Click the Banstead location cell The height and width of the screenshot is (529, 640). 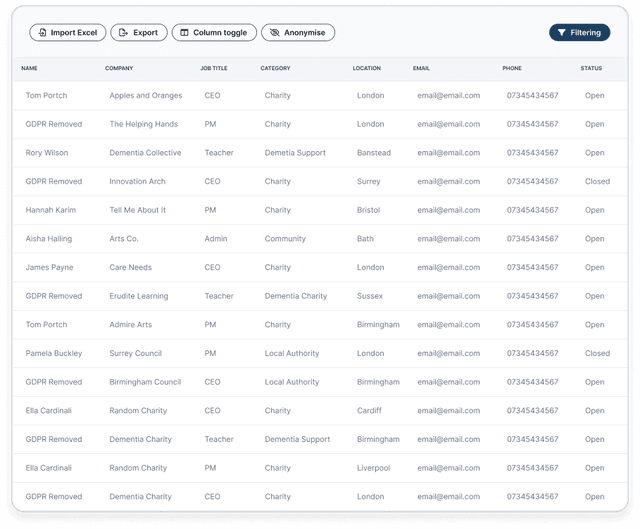coord(374,153)
